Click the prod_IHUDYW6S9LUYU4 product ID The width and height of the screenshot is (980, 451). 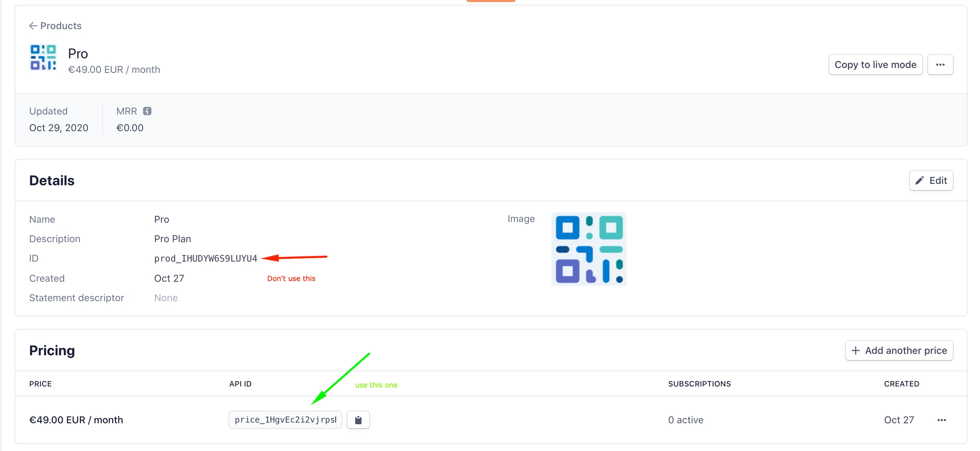(205, 258)
